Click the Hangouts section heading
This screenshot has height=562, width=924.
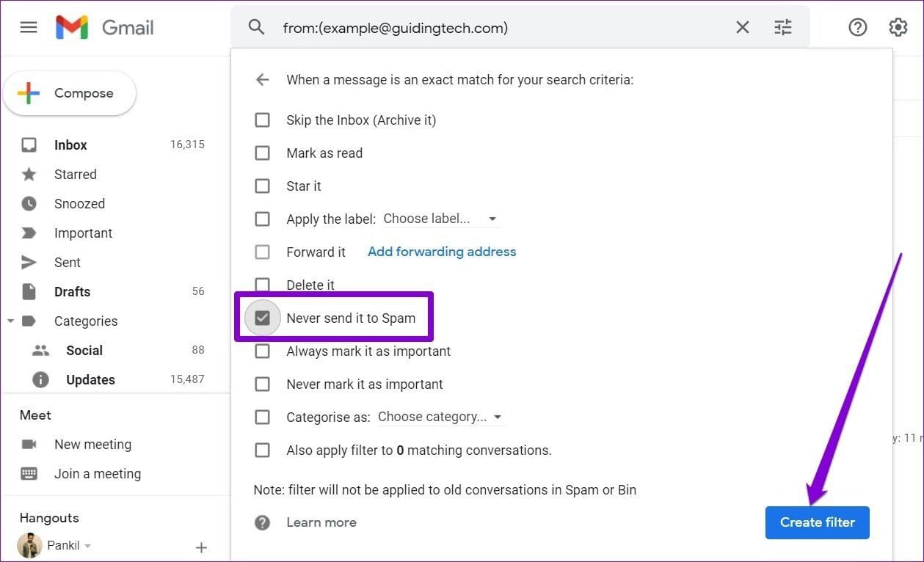(49, 518)
